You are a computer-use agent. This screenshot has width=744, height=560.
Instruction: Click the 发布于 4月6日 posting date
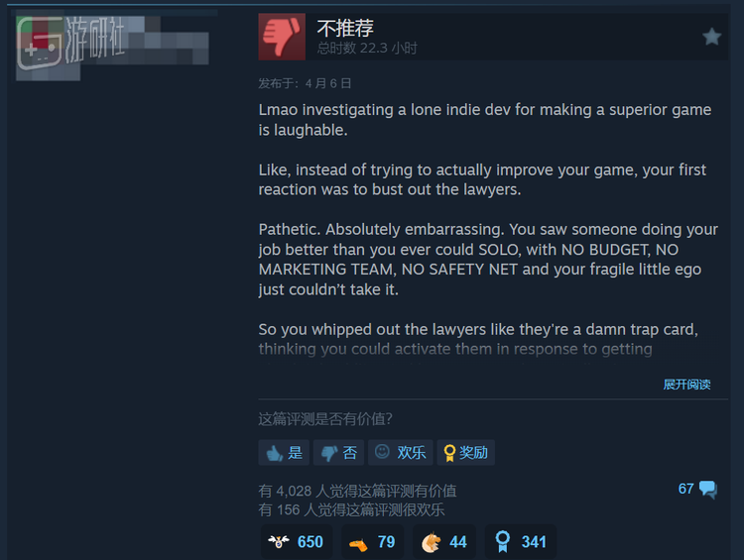[x=305, y=83]
